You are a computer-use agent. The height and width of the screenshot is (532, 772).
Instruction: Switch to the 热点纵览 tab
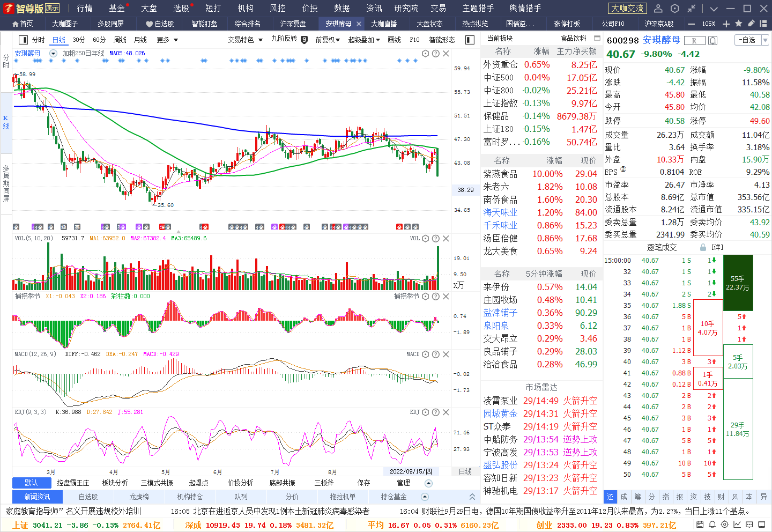click(476, 24)
